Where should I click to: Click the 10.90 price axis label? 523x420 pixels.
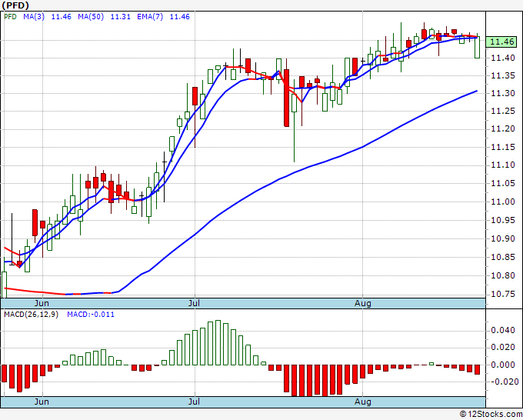click(503, 238)
